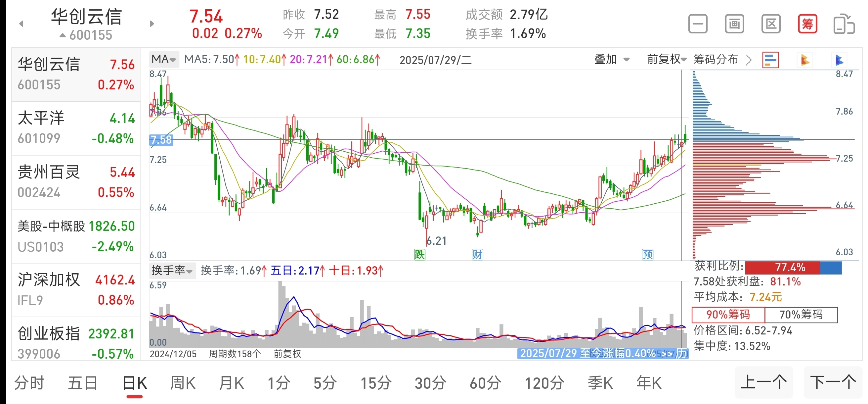Select the orange flame chip view icon

pyautogui.click(x=804, y=60)
